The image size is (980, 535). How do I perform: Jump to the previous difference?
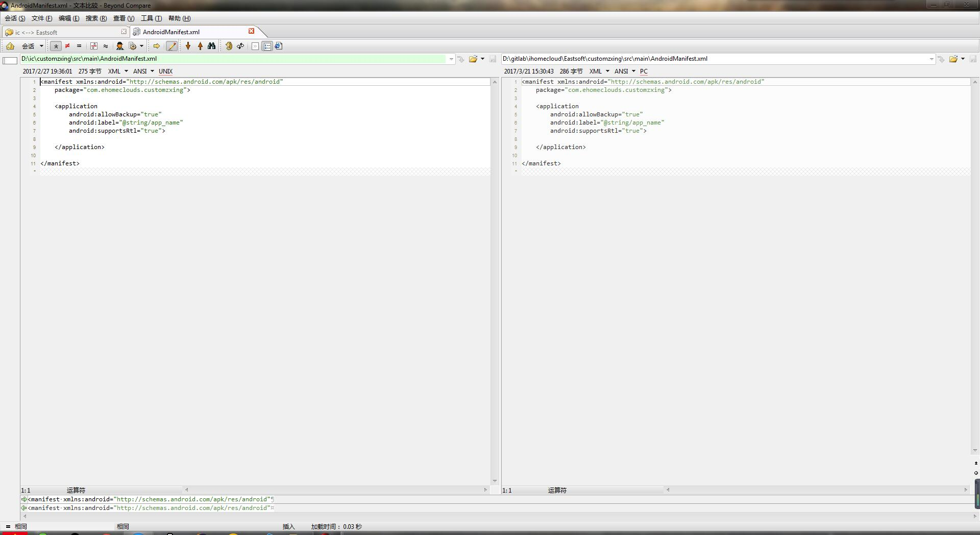click(200, 46)
